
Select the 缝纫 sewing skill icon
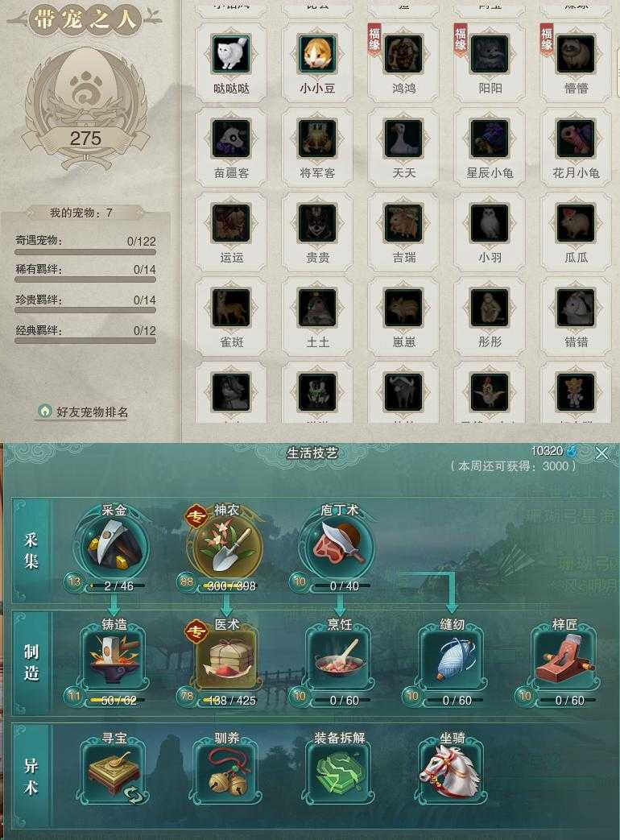(453, 660)
